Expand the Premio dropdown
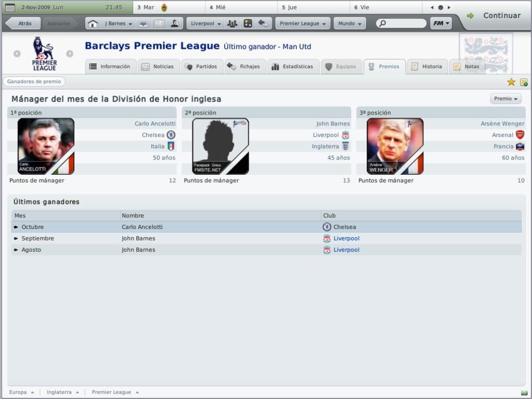 [505, 99]
